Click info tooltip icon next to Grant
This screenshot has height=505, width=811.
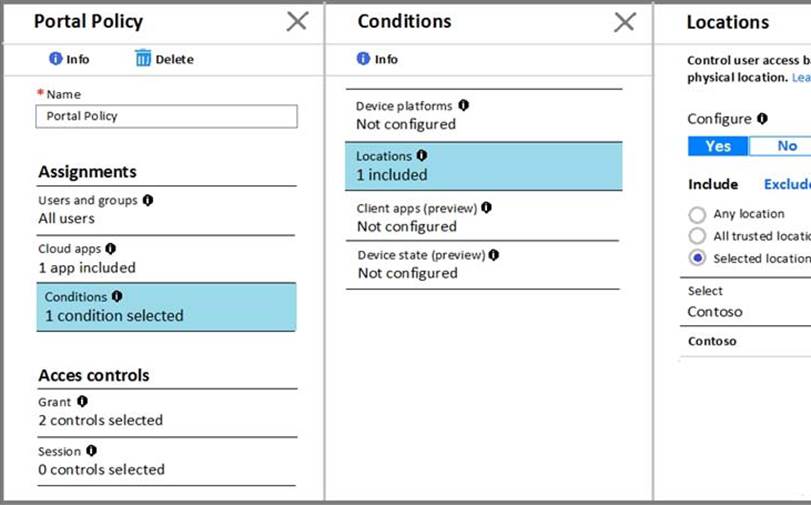coord(82,401)
